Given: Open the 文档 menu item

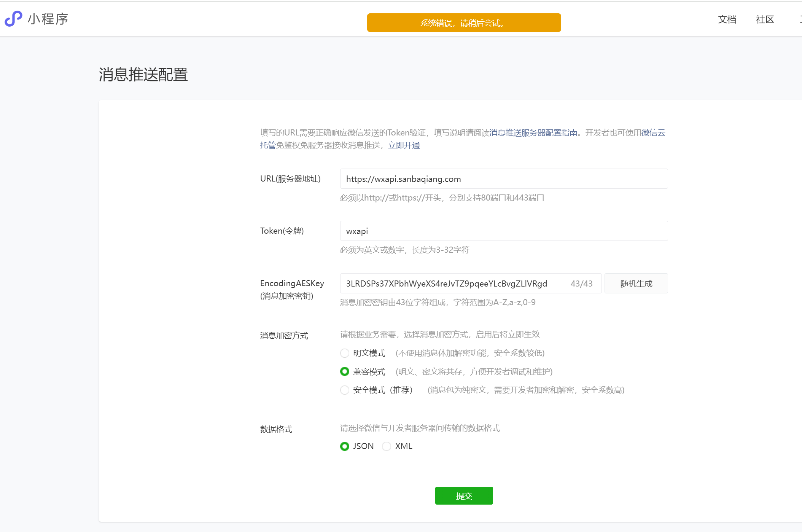Looking at the screenshot, I should 727,19.
